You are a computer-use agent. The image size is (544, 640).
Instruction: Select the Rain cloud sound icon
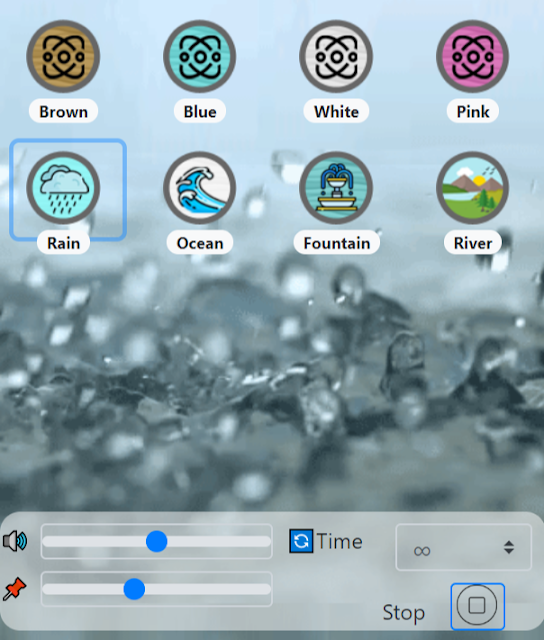pyautogui.click(x=63, y=188)
